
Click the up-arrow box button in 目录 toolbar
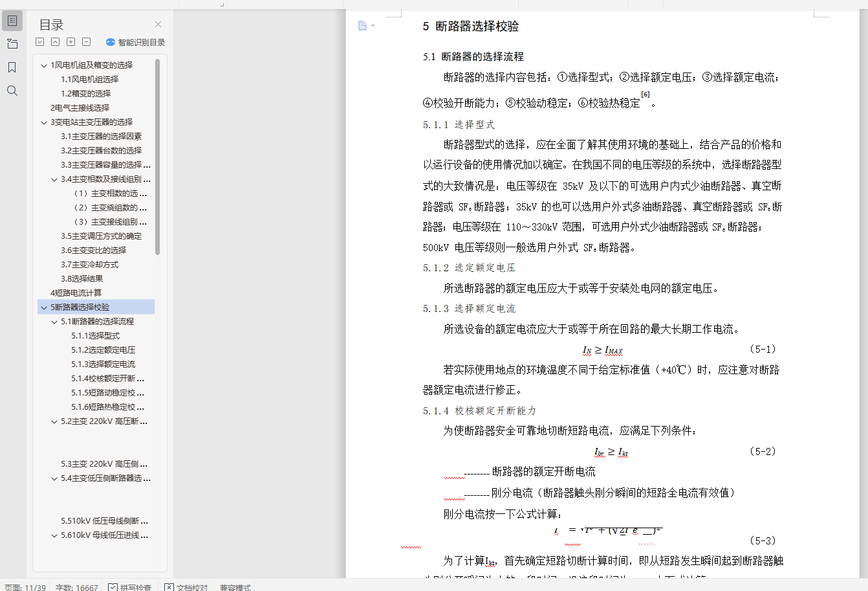(55, 42)
